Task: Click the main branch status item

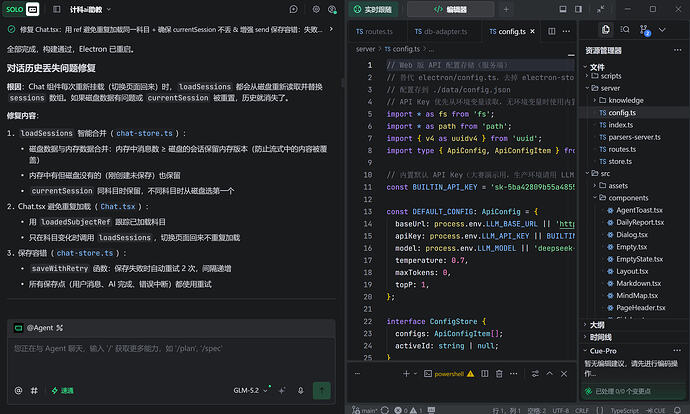Action: coord(364,410)
